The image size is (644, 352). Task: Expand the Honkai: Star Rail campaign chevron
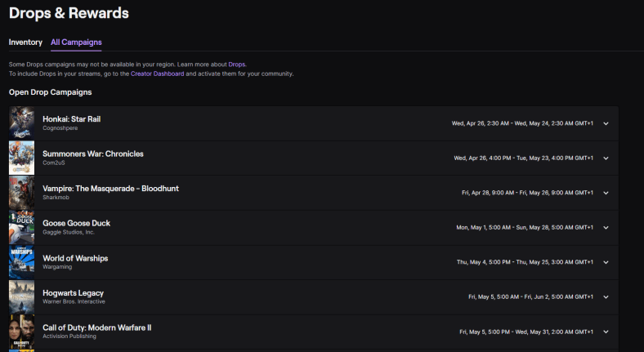coord(606,123)
